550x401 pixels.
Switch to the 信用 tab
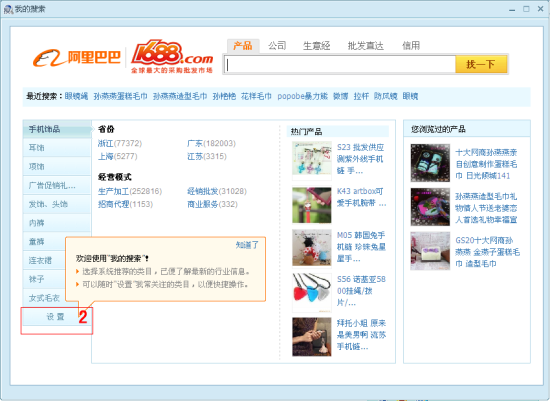411,46
